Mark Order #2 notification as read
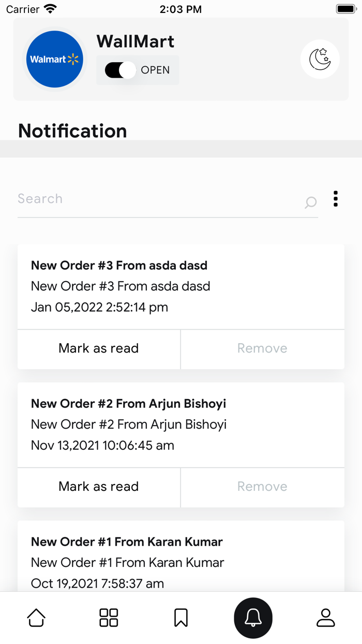Screen dimensions: 362x644 tap(99, 487)
